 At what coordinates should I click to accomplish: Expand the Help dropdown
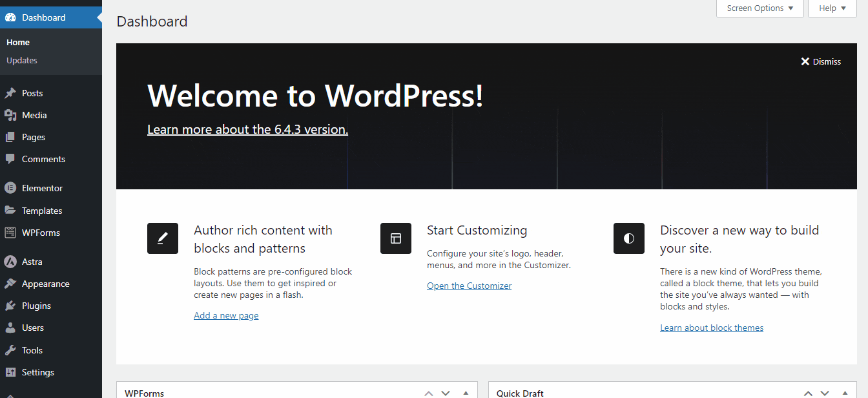click(832, 8)
